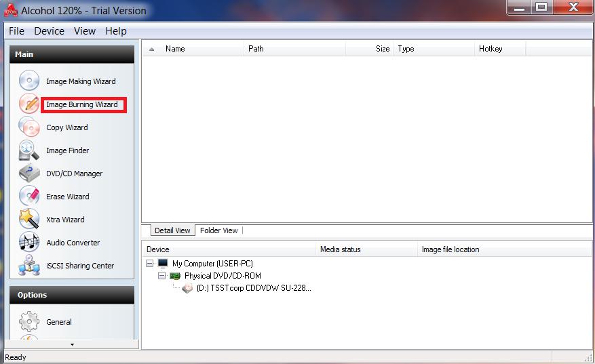Open the Xtra Wizard
Viewport: 595px width, 364px height.
(65, 220)
